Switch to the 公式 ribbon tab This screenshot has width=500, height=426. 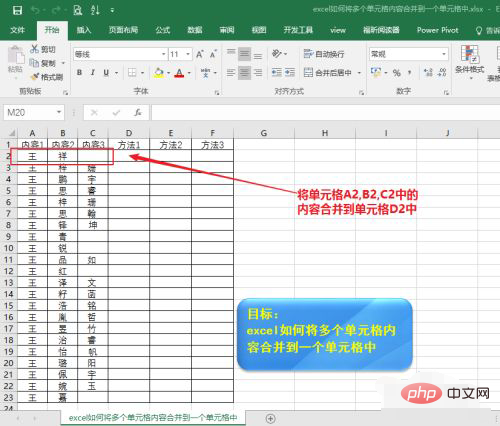point(163,30)
